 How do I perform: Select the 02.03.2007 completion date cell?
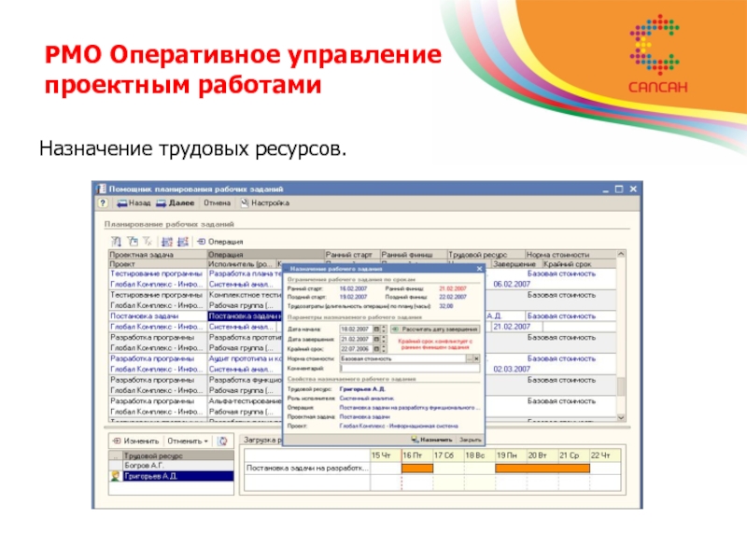coord(512,369)
